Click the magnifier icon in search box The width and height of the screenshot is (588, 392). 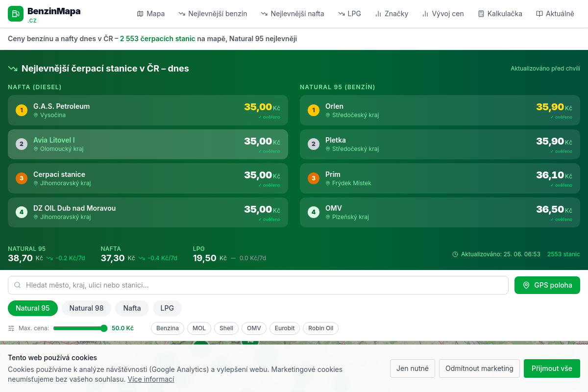[x=18, y=285]
